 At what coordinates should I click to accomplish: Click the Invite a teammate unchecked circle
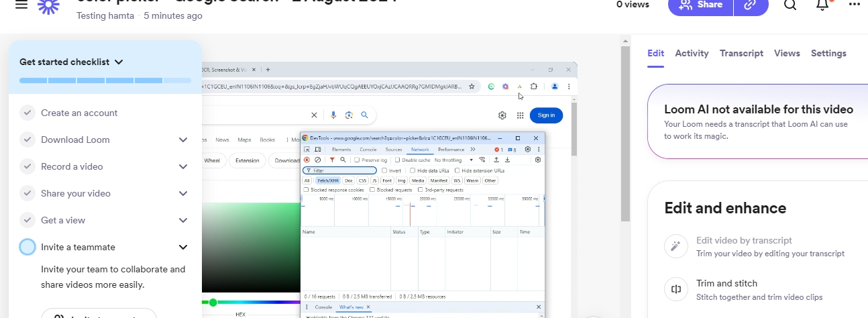click(27, 247)
